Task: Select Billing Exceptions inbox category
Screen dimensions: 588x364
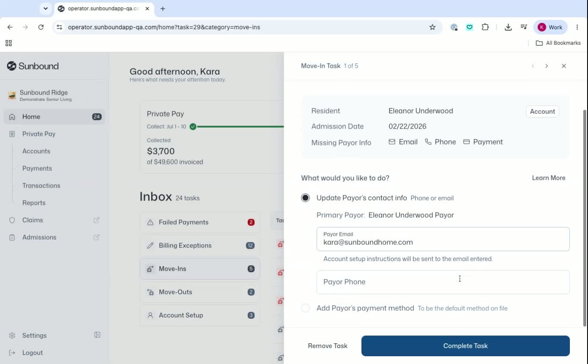Action: [200, 245]
